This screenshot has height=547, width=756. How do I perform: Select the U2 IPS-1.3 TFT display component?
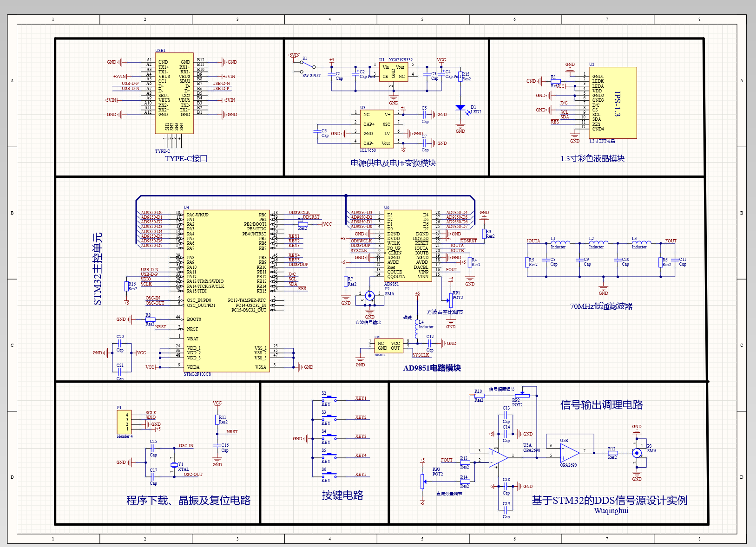point(613,103)
